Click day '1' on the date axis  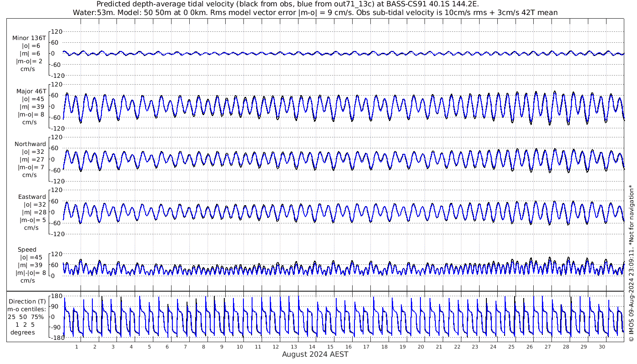tap(77, 347)
